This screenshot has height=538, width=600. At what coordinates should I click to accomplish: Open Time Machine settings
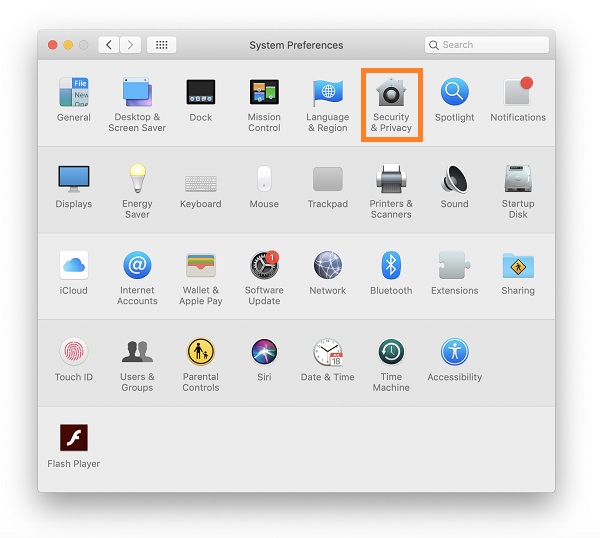391,353
